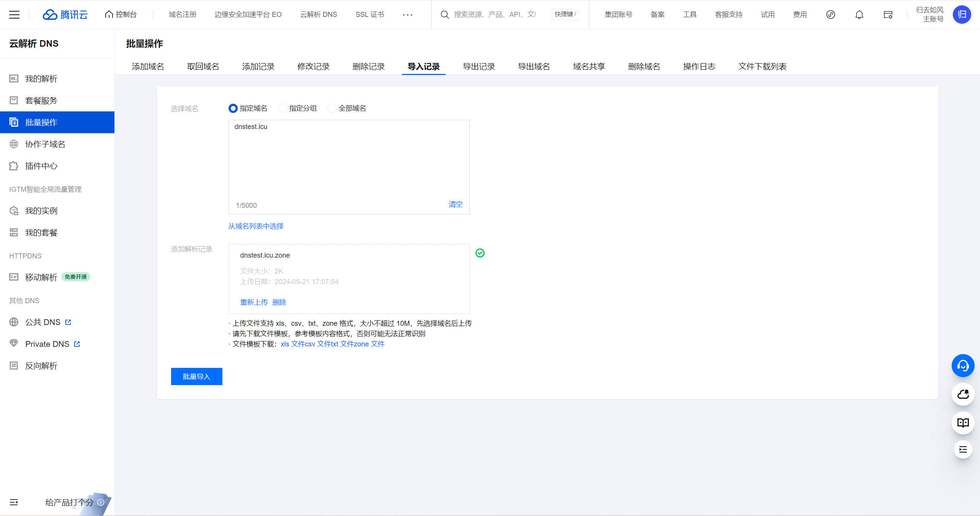Screen dimensions: 980x516
Task: Select the 全部域名 radio option
Action: [332, 108]
